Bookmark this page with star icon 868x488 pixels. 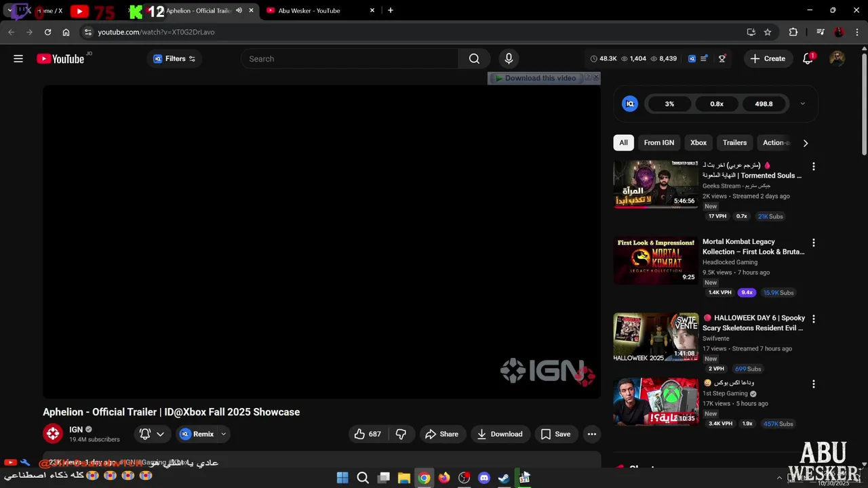point(768,32)
